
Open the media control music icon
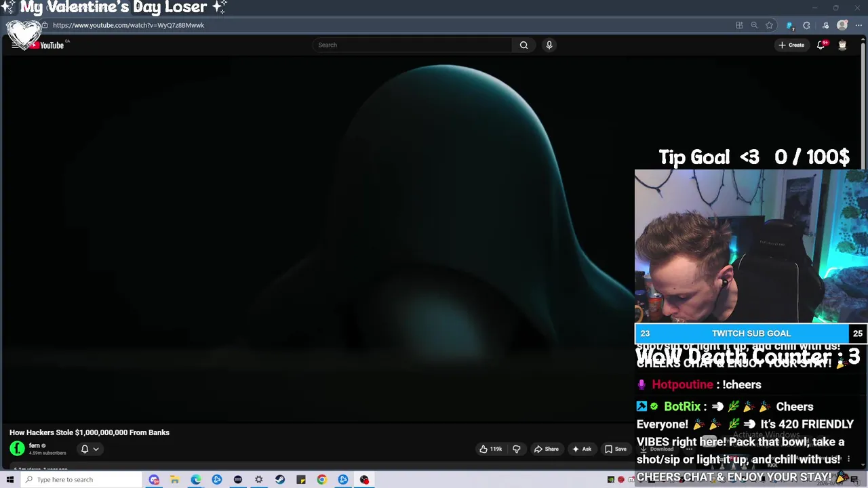(825, 25)
